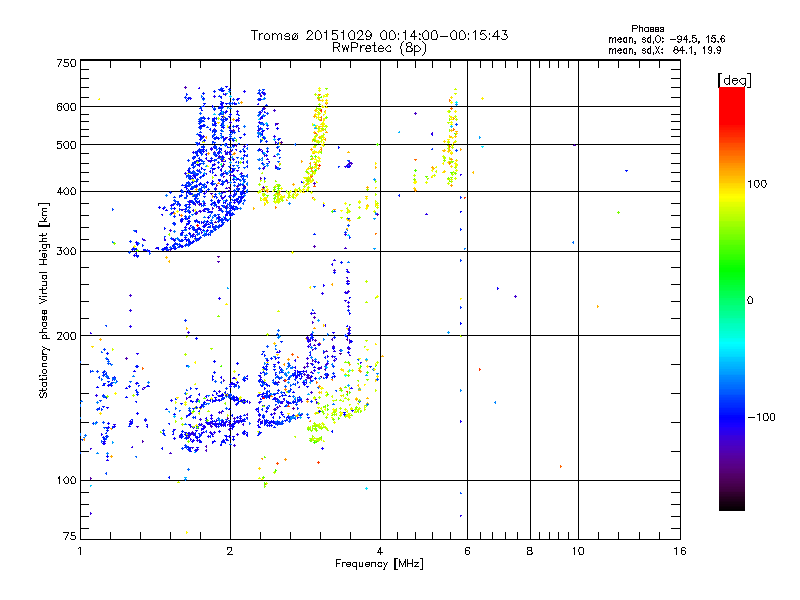Click the y-axis tick label "400"
Image resolution: width=800 pixels, height=600 pixels.
pyautogui.click(x=66, y=191)
